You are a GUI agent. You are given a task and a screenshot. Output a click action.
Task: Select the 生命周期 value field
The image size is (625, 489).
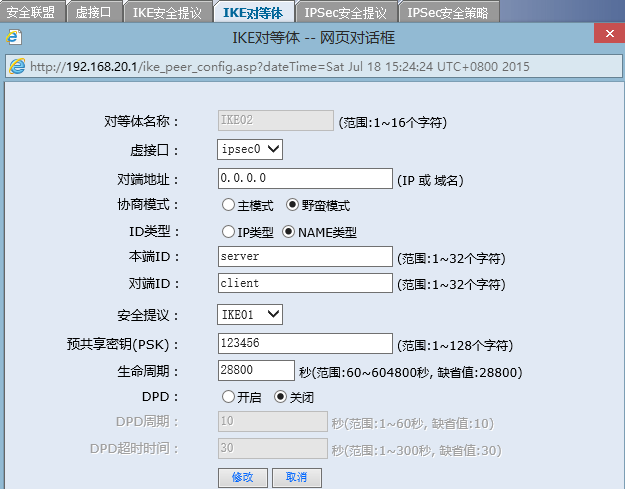(256, 370)
